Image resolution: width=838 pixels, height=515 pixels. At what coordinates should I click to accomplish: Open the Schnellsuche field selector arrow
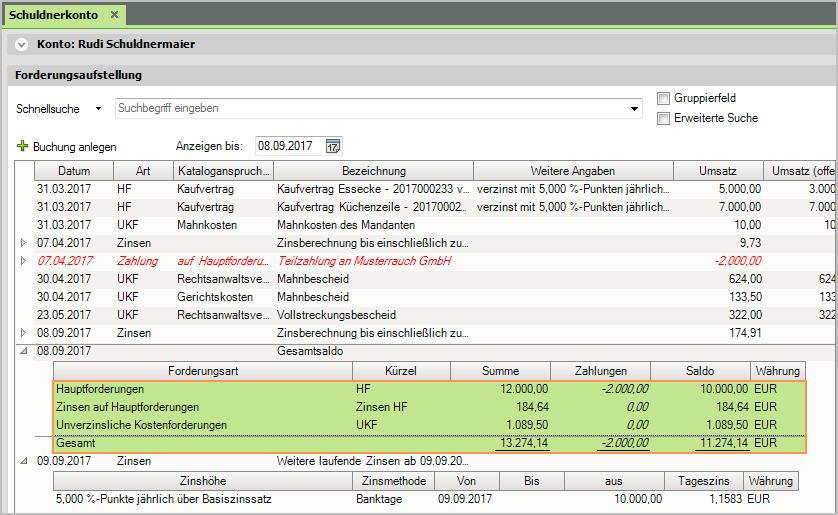[x=98, y=108]
